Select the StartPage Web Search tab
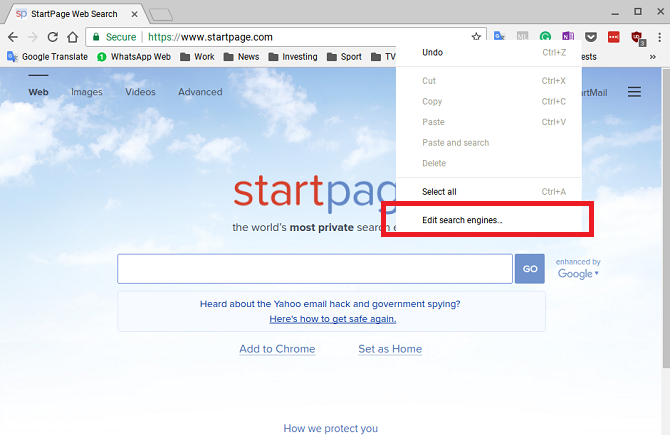Screen dimensions: 670x435 point(74,14)
